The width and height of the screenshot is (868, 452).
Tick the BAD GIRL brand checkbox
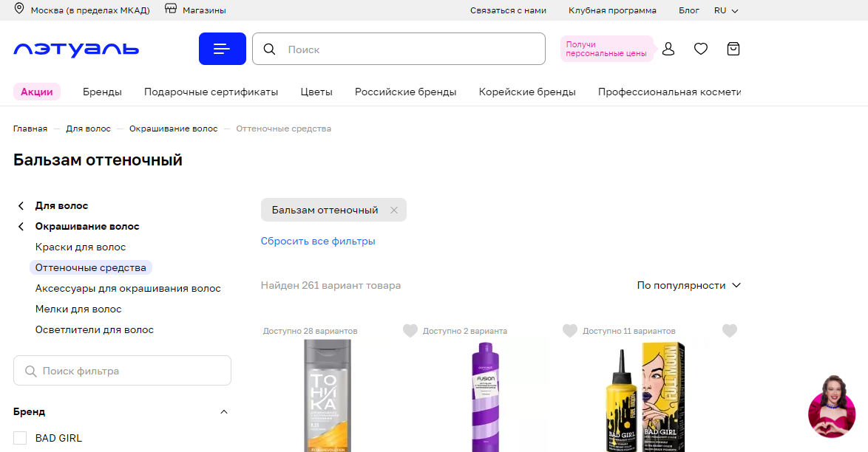tap(20, 438)
